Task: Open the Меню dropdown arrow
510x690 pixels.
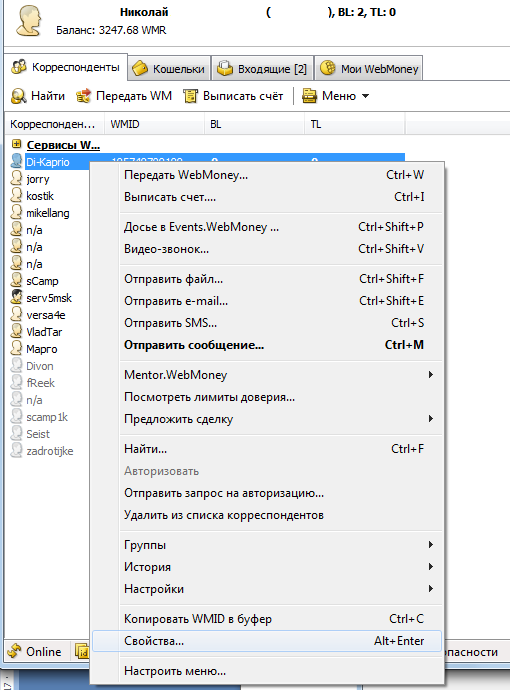Action: click(365, 96)
